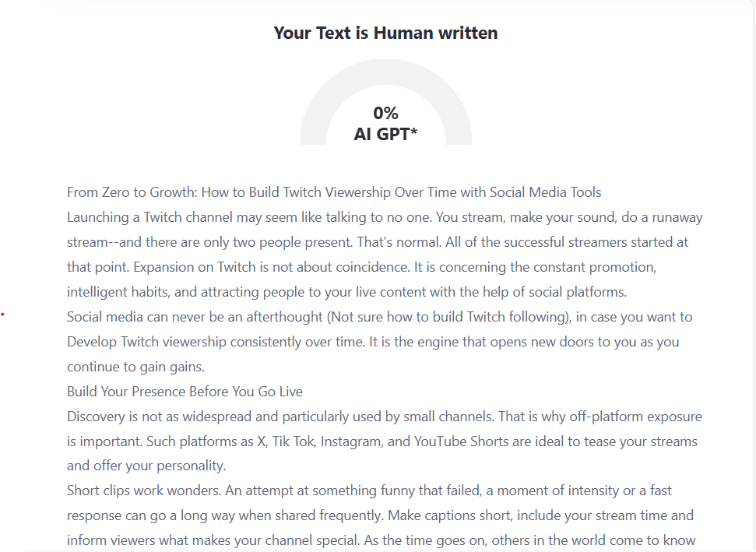756x552 pixels.
Task: Click the text "and offer your personality."
Action: pos(145,466)
